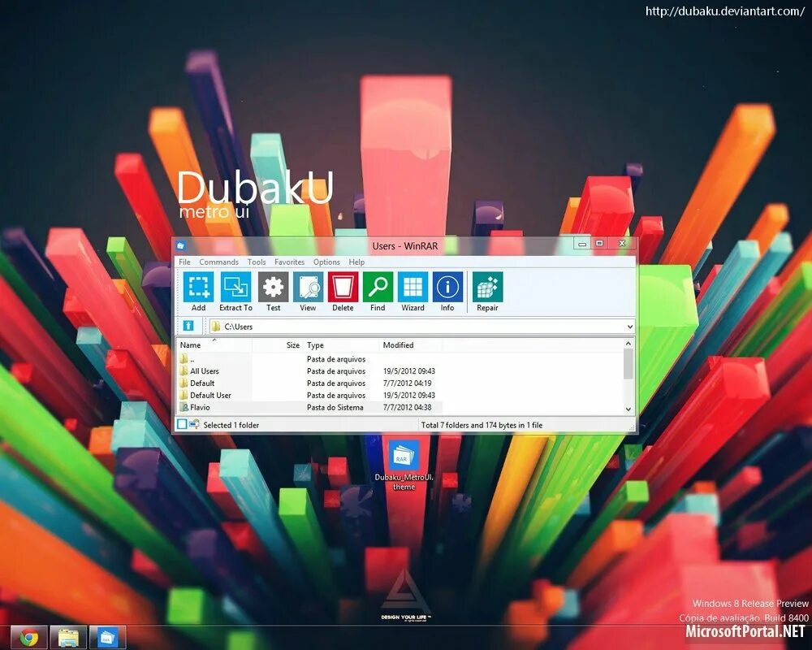This screenshot has height=650, width=812.
Task: Click the Add toolbar icon
Action: click(199, 286)
